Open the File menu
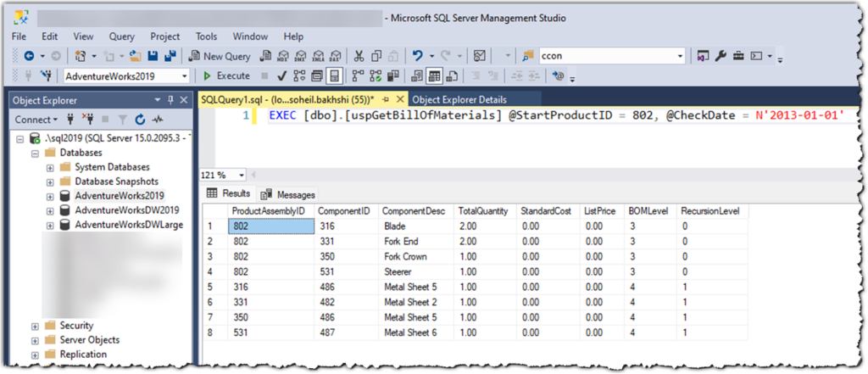This screenshot has width=868, height=374. 19,36
